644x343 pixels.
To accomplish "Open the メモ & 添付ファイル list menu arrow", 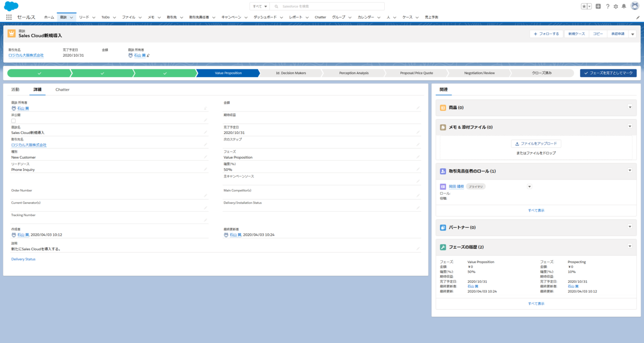I will 630,126.
